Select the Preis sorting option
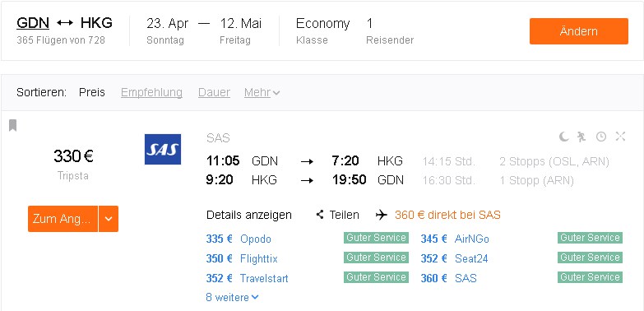The height and width of the screenshot is (311, 644). [x=92, y=93]
